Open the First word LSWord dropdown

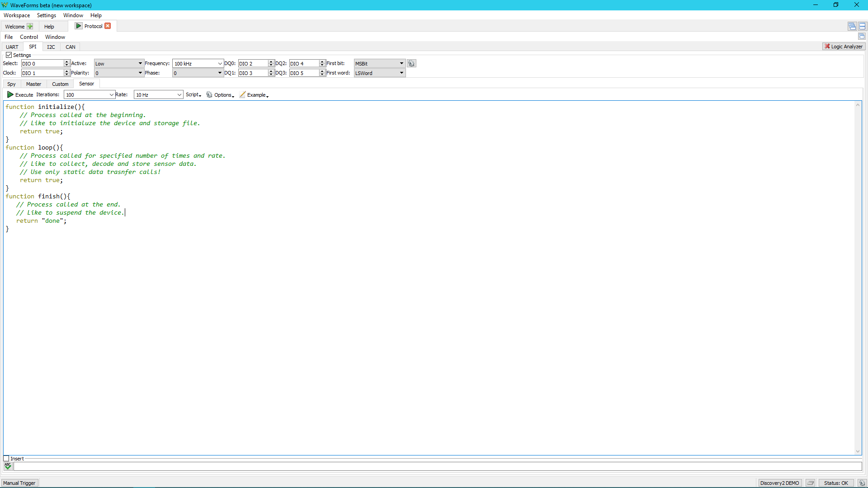(379, 73)
